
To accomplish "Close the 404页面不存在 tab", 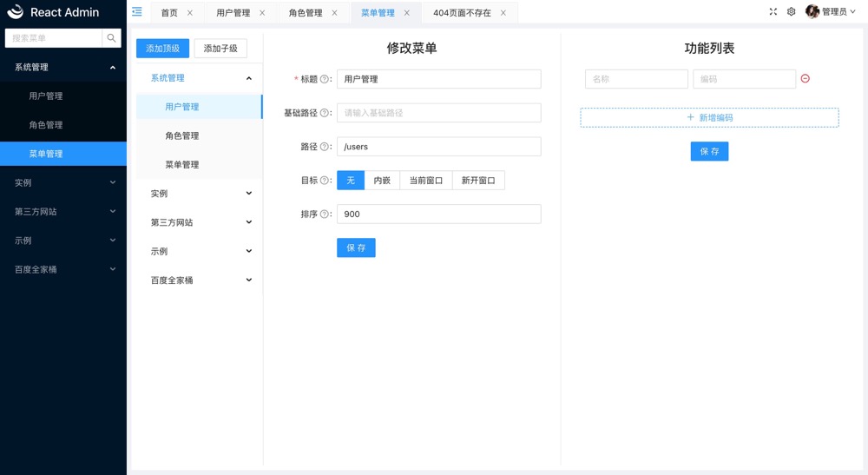I will tap(503, 13).
